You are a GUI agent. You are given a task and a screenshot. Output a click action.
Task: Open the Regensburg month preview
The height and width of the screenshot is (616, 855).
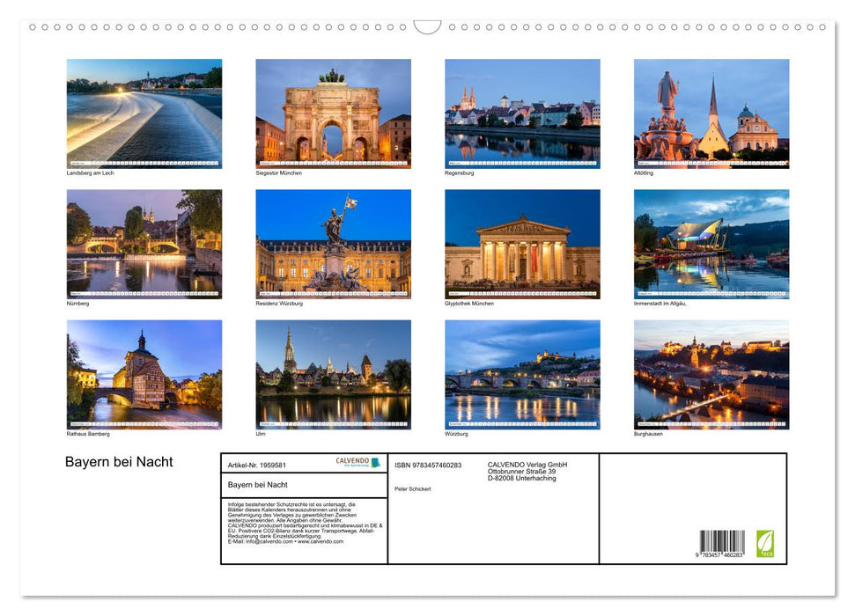521,110
